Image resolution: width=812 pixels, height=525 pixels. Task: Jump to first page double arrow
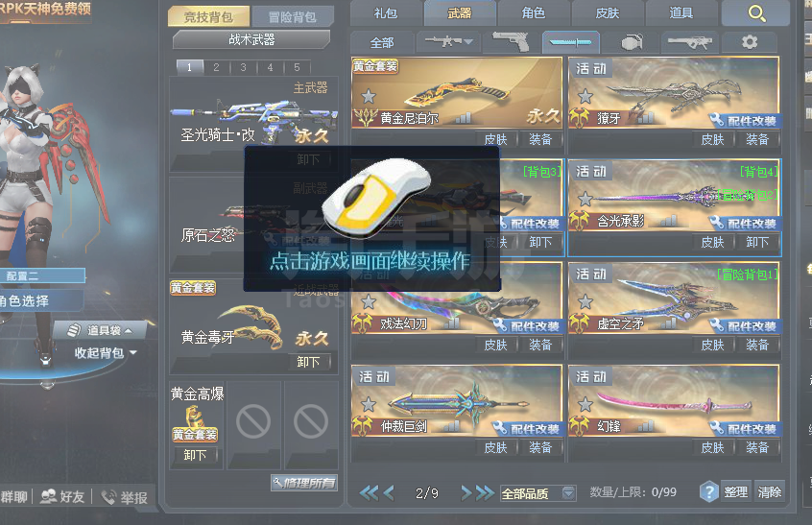(369, 492)
